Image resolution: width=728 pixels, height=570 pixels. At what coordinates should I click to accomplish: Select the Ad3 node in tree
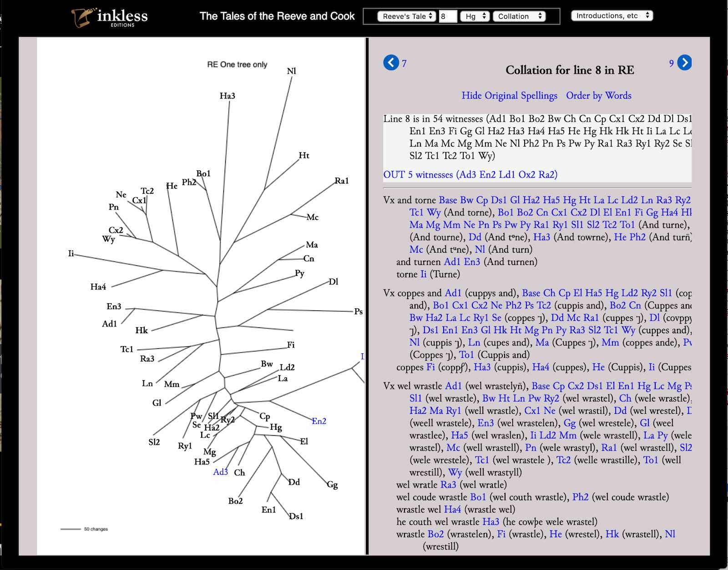[220, 472]
